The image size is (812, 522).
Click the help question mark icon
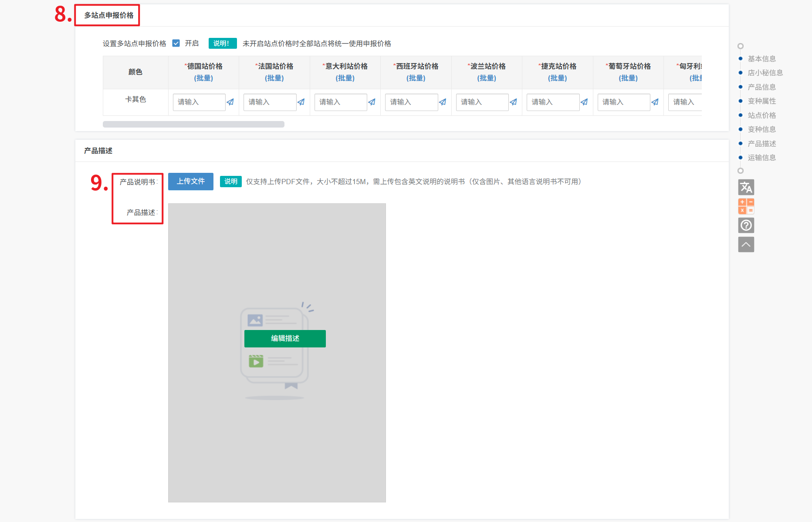(746, 226)
